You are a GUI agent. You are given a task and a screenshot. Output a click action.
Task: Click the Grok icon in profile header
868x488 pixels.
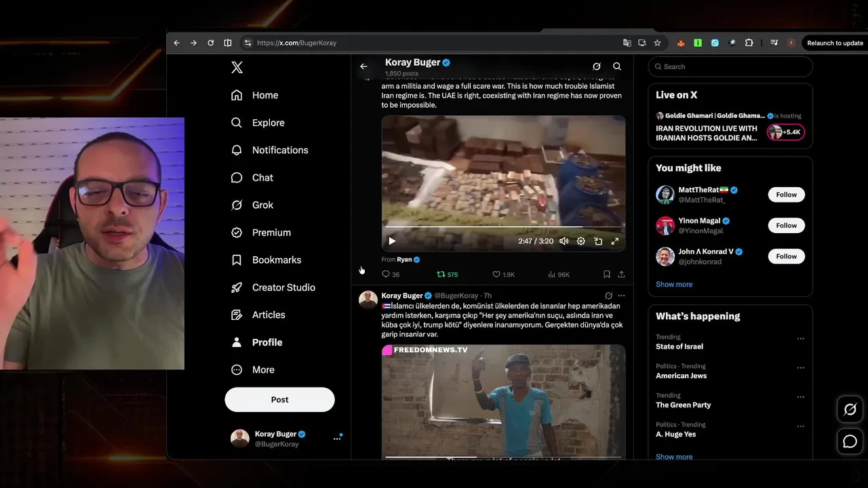point(597,66)
